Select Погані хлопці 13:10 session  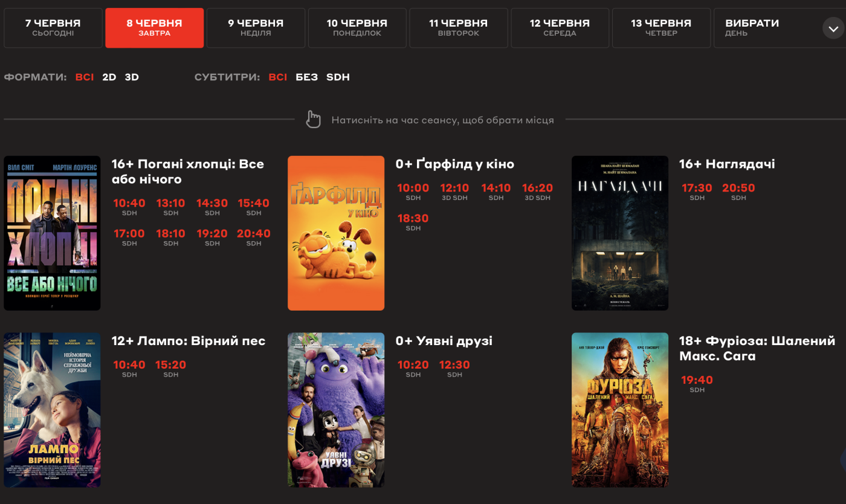pyautogui.click(x=171, y=207)
